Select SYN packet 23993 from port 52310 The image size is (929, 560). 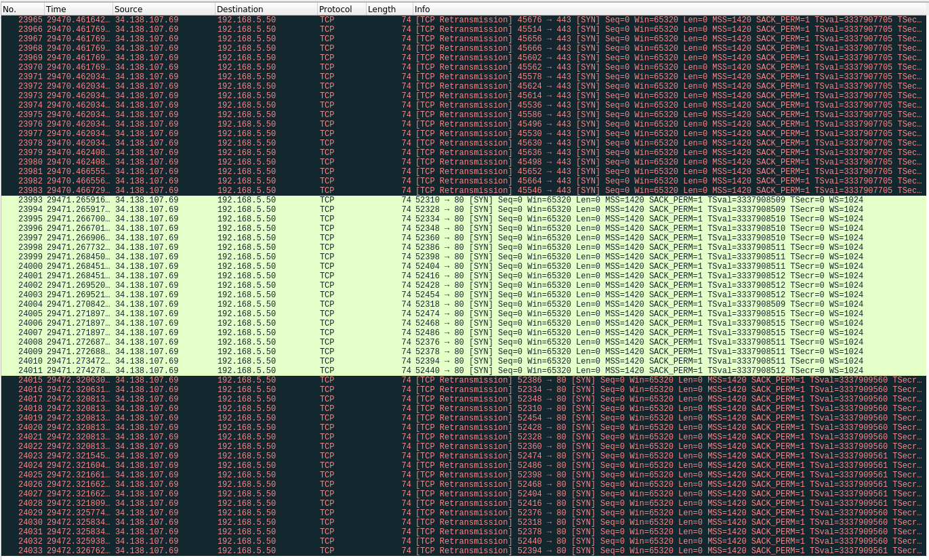tap(464, 200)
